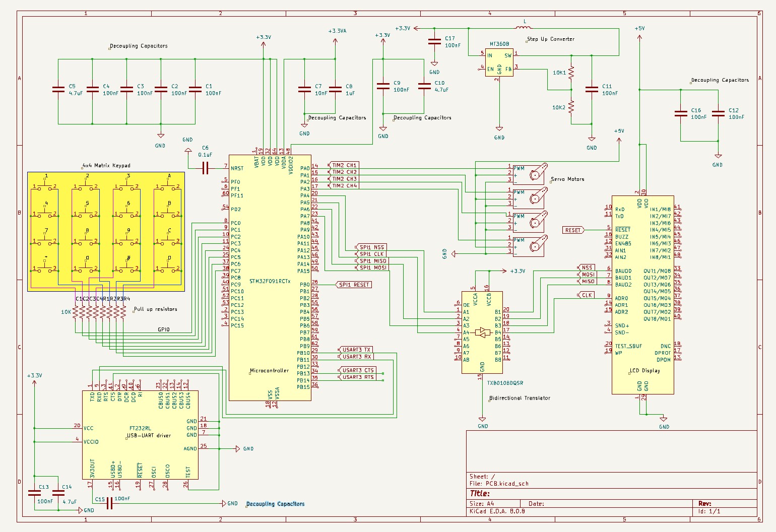Screen dimensions: 776x532
Task: Click capacitor C15 near 3V3OUT pin
Action: coord(109,503)
